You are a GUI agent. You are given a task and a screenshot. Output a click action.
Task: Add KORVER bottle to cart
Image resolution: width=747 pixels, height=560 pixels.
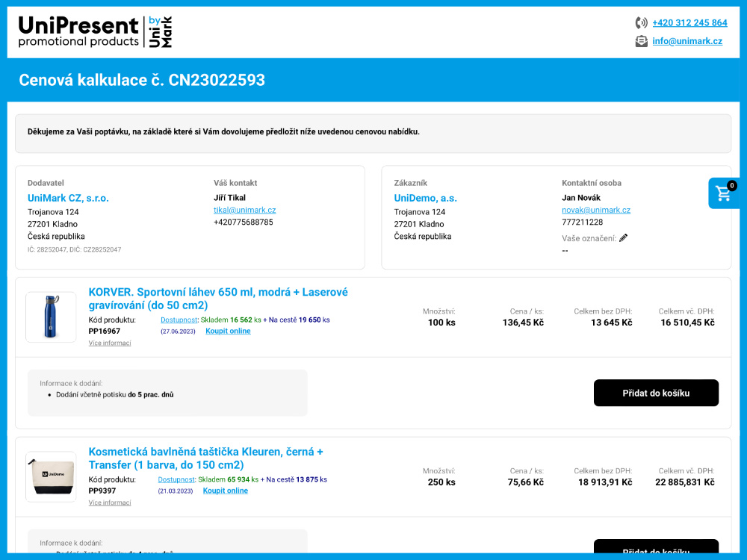tap(656, 393)
